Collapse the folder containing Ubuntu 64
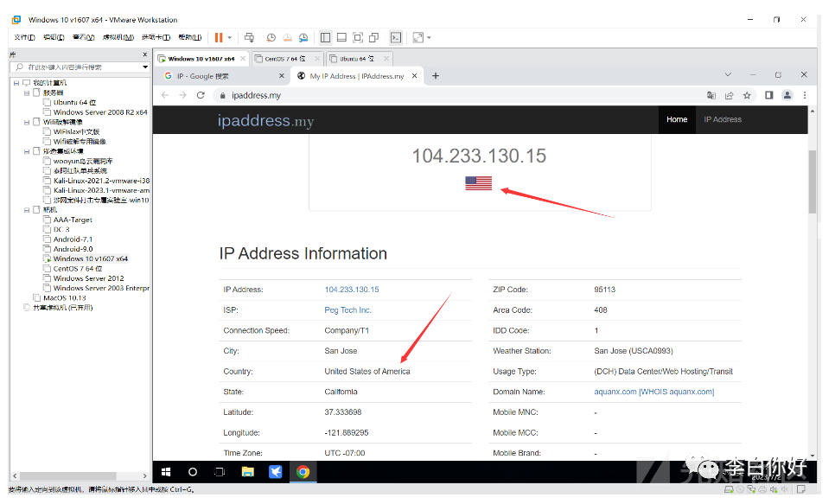 click(x=26, y=93)
